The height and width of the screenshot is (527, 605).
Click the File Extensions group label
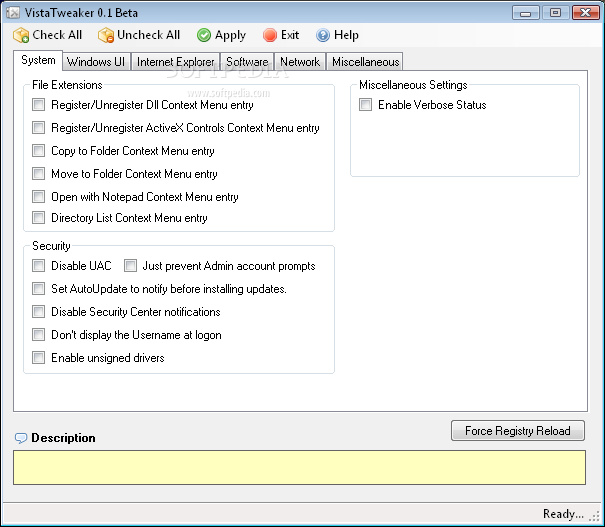(x=67, y=85)
